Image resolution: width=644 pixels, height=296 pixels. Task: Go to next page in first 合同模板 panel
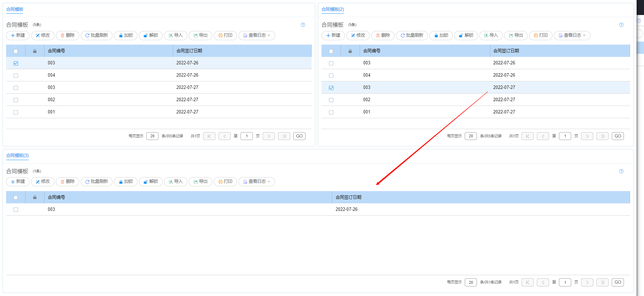[269, 136]
